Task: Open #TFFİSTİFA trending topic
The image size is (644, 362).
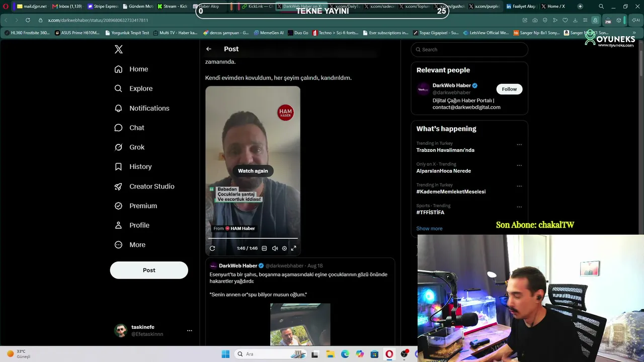Action: tap(430, 212)
